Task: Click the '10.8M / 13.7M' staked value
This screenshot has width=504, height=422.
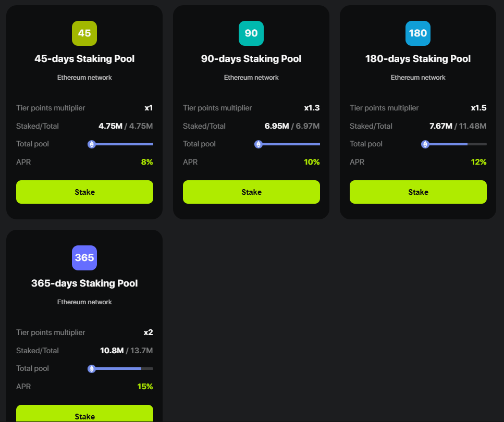Action: [126, 350]
